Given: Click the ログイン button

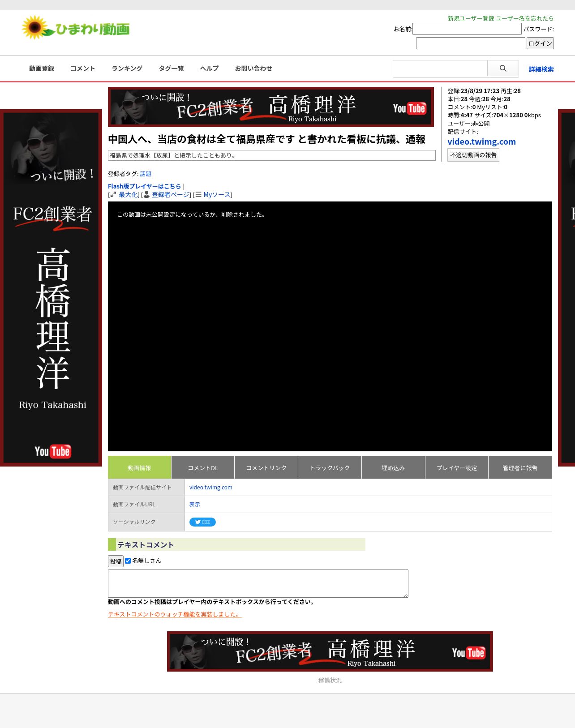Looking at the screenshot, I should pos(540,43).
